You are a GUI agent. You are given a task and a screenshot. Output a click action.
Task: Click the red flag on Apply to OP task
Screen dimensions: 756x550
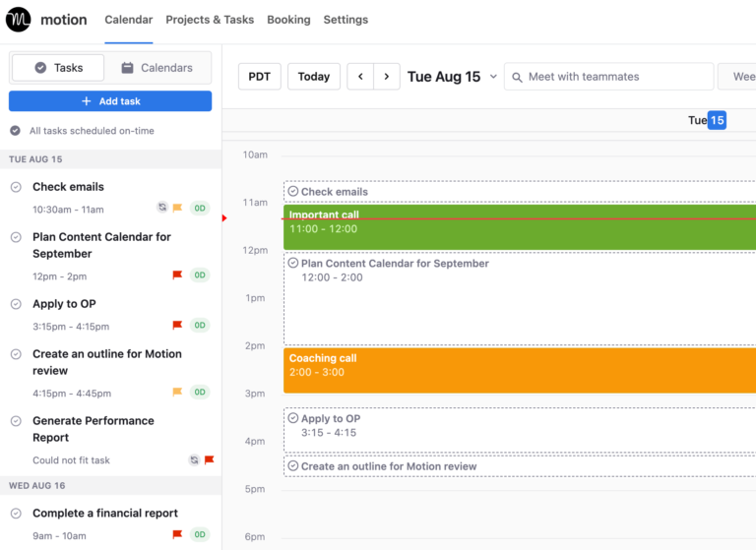point(178,325)
